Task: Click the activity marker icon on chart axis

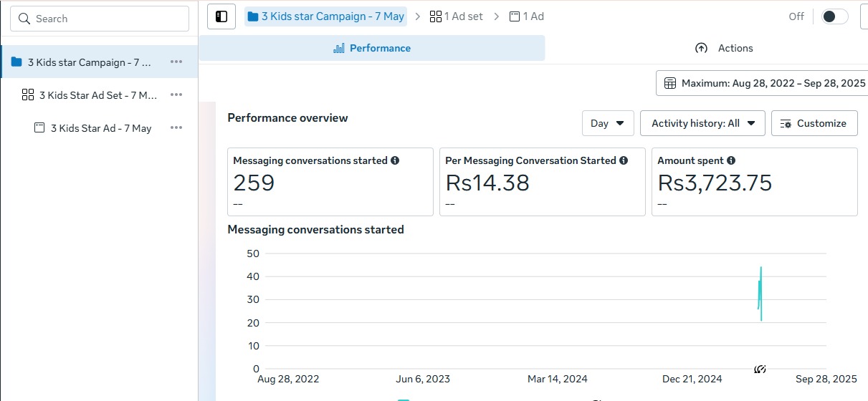Action: point(760,369)
